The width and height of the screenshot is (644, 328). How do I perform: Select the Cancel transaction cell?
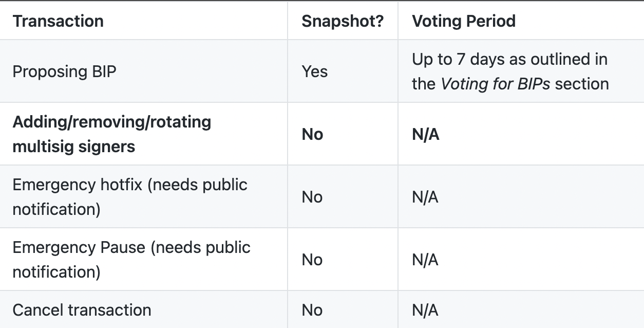click(82, 310)
